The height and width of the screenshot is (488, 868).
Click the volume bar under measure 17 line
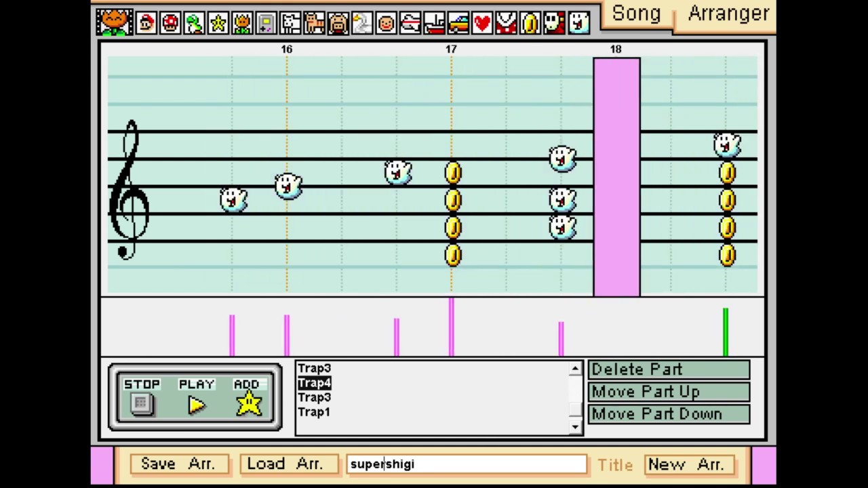pos(451,327)
